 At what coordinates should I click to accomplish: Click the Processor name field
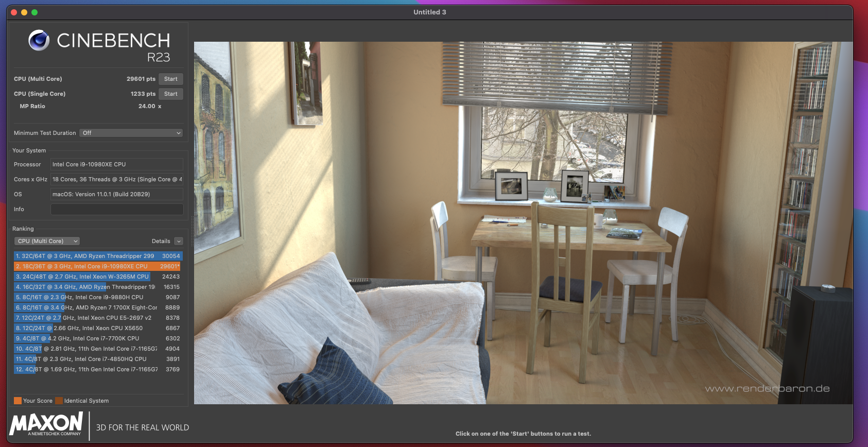(x=117, y=164)
